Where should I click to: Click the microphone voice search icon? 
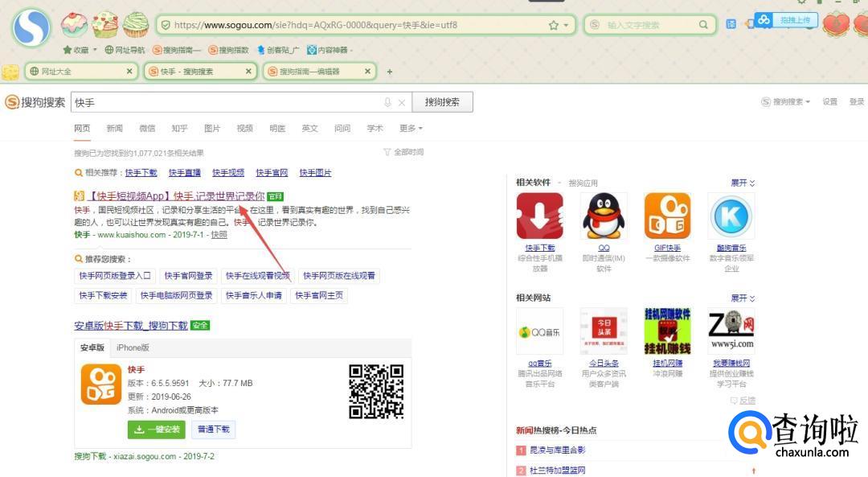coord(387,102)
